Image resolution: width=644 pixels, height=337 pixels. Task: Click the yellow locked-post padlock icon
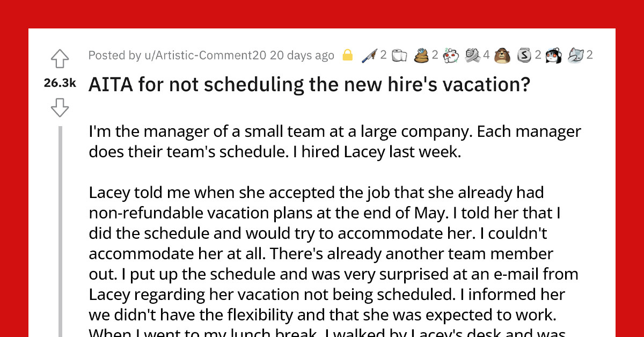347,55
